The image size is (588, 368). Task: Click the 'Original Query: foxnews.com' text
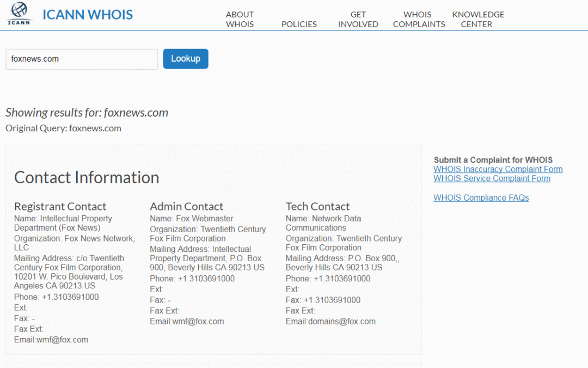coord(63,129)
